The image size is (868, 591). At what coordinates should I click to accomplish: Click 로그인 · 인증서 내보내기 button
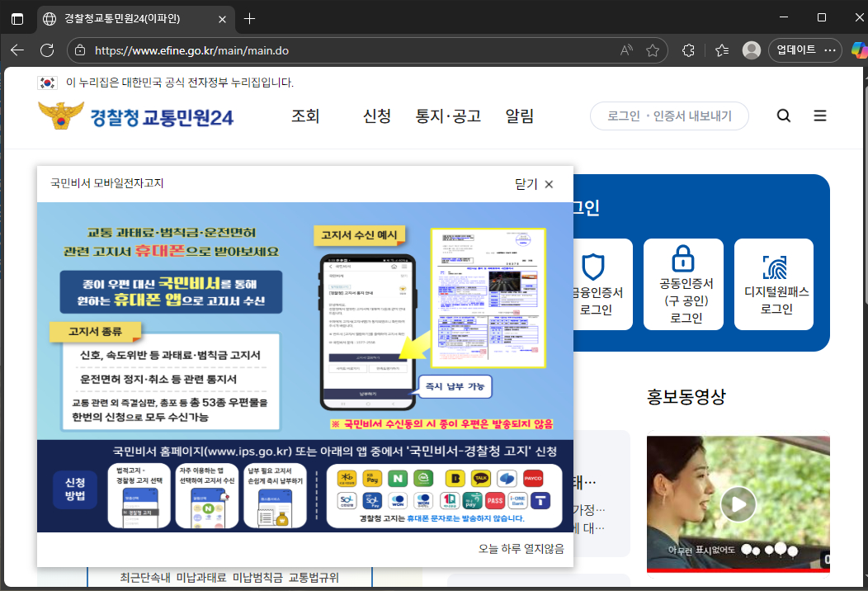(x=669, y=116)
